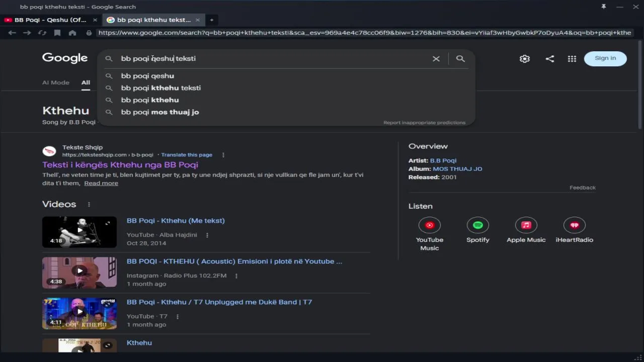Screen dimensions: 644x362
Task: Click the search icon beside 'bb poqi mos thuaj jo'
Action: 109,112
